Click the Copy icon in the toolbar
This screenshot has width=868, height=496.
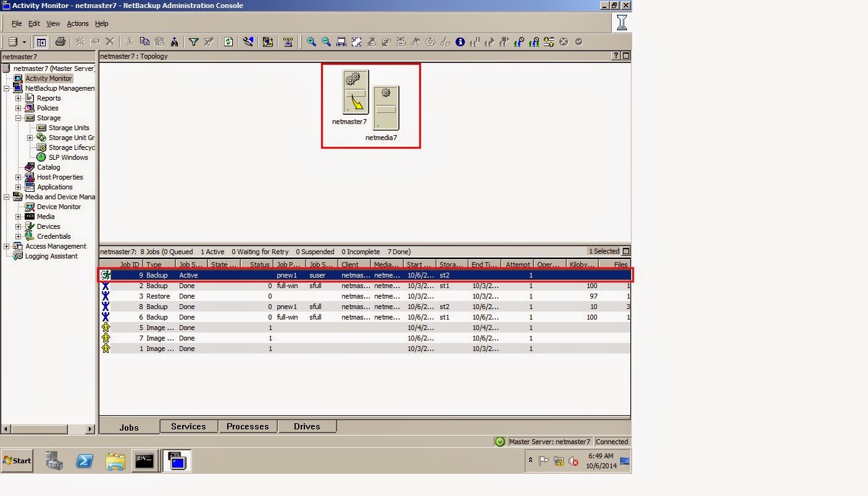[144, 41]
